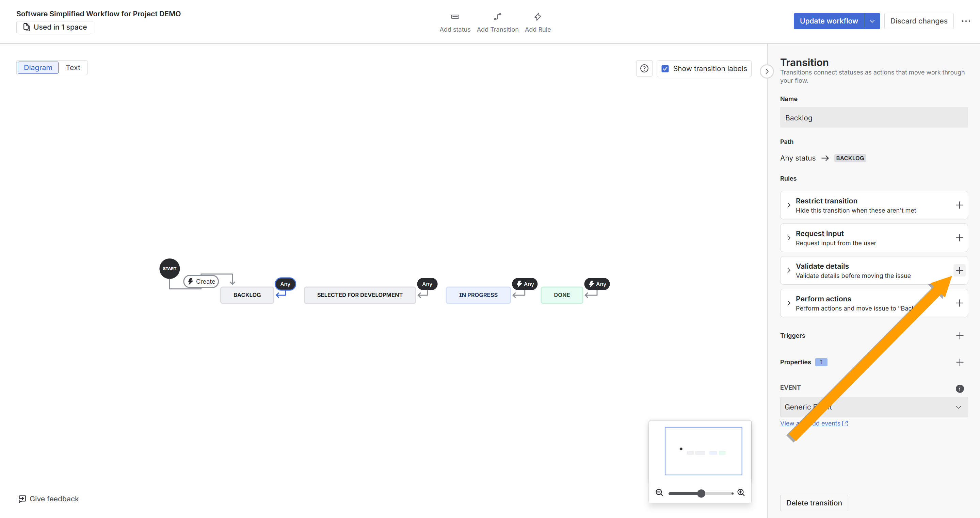This screenshot has width=980, height=518.
Task: Add a Perform actions rule with plus
Action: pyautogui.click(x=959, y=303)
